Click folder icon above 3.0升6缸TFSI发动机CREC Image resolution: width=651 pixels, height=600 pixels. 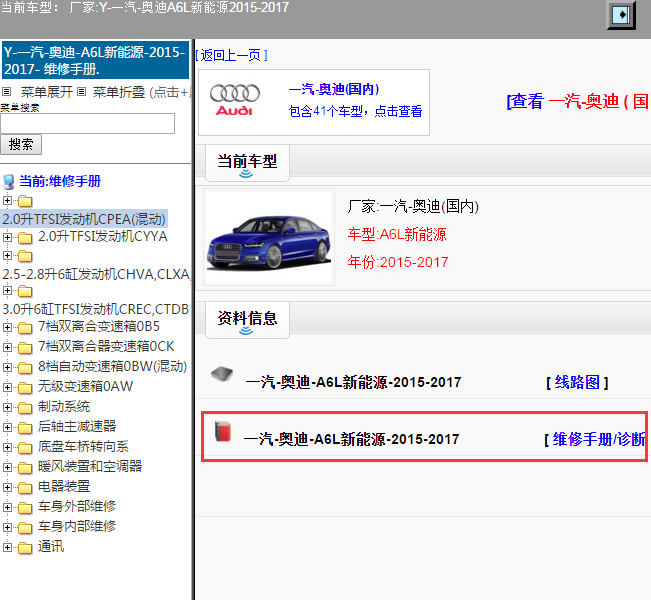[x=25, y=291]
